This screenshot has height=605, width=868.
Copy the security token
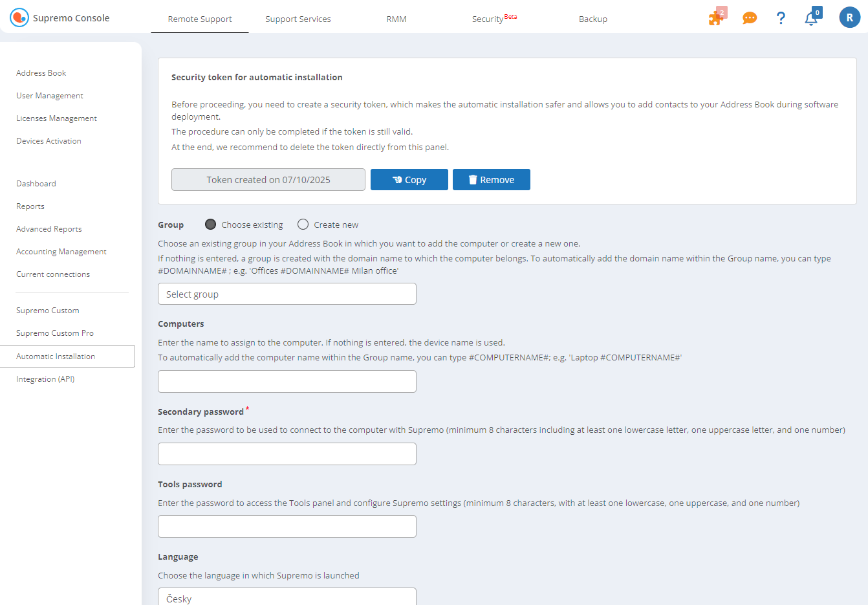coord(409,180)
